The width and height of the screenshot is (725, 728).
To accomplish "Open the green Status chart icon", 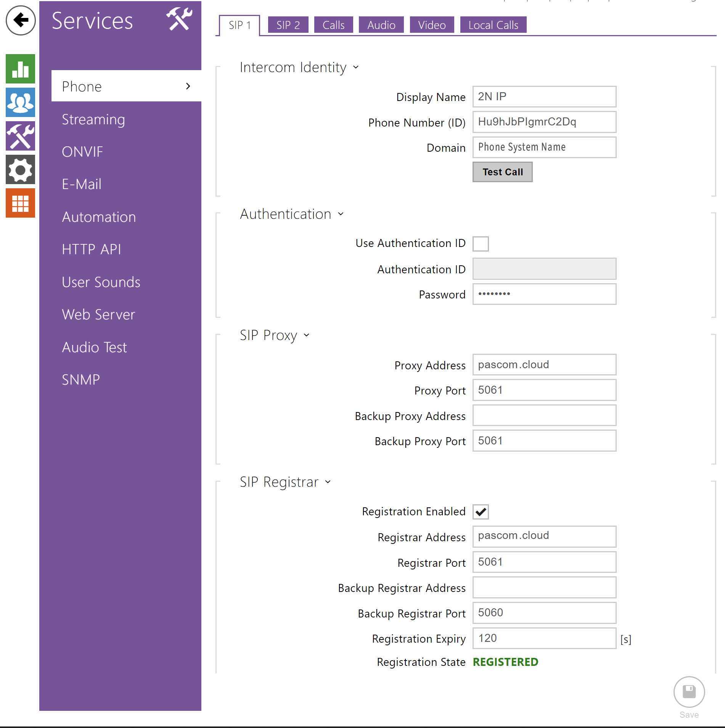I will [x=21, y=69].
